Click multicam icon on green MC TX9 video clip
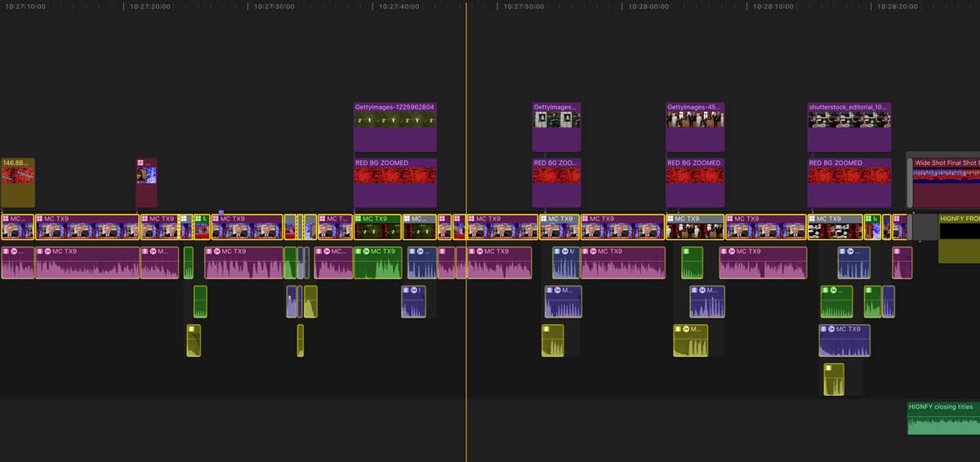 359,219
